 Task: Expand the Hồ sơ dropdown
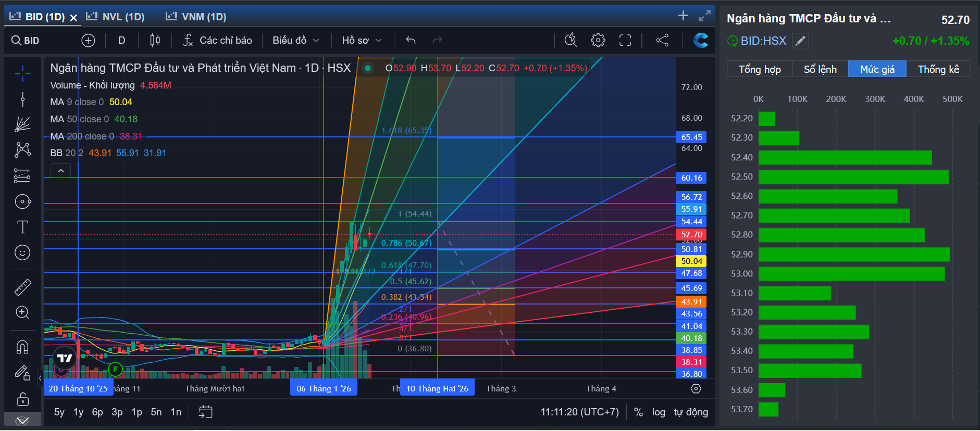click(x=362, y=41)
